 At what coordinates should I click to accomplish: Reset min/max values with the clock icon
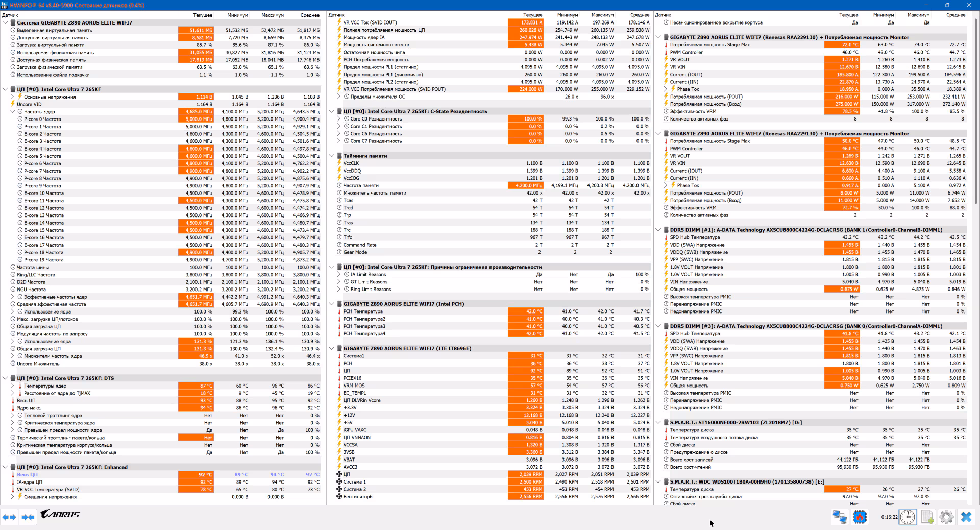tap(908, 517)
